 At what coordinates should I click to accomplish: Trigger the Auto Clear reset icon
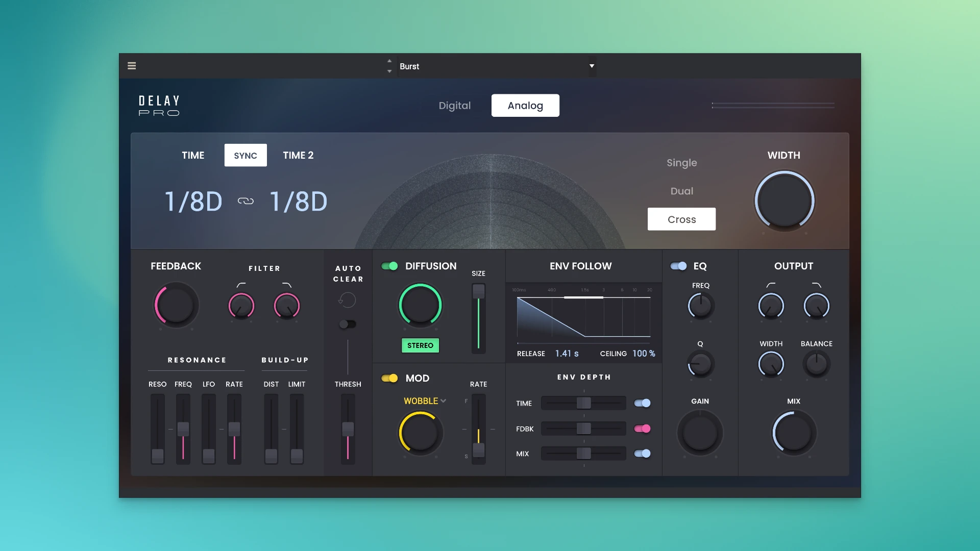pos(348,300)
